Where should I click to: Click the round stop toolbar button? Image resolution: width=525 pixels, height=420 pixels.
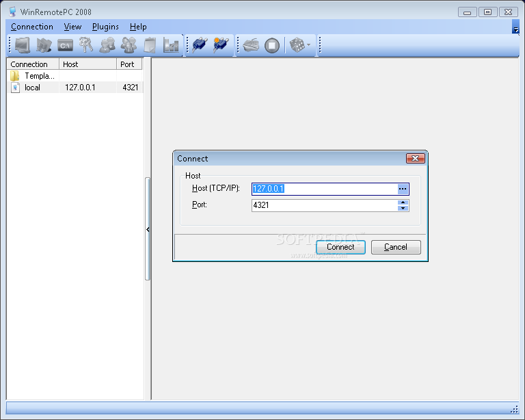coord(272,45)
